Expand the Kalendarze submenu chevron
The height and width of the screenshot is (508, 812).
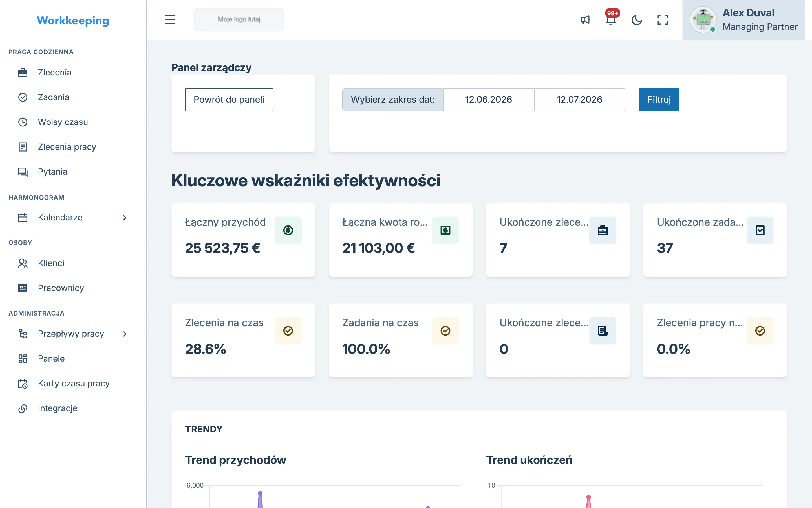(x=125, y=217)
